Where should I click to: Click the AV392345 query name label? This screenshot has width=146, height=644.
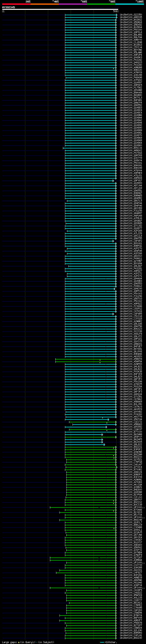8,7
